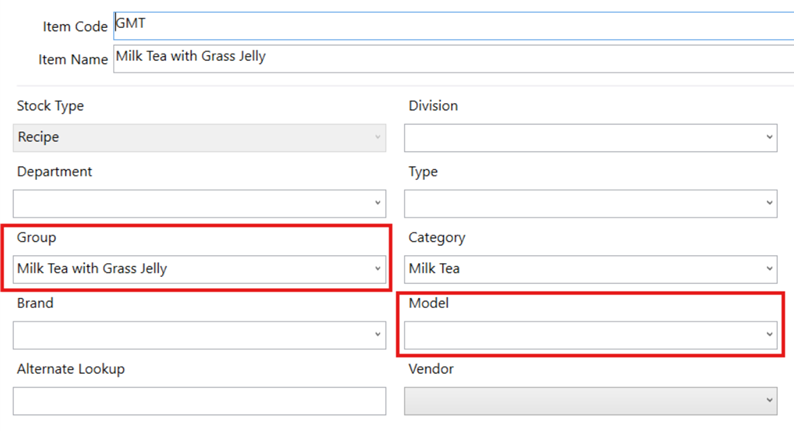Open the greyed-out Vendor dropdown
The image size is (794, 431).
tap(590, 400)
